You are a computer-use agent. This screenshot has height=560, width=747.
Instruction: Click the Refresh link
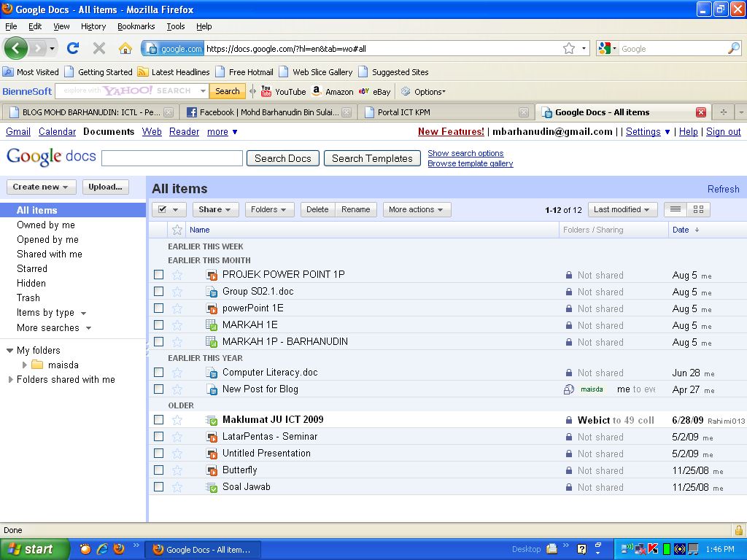point(723,189)
